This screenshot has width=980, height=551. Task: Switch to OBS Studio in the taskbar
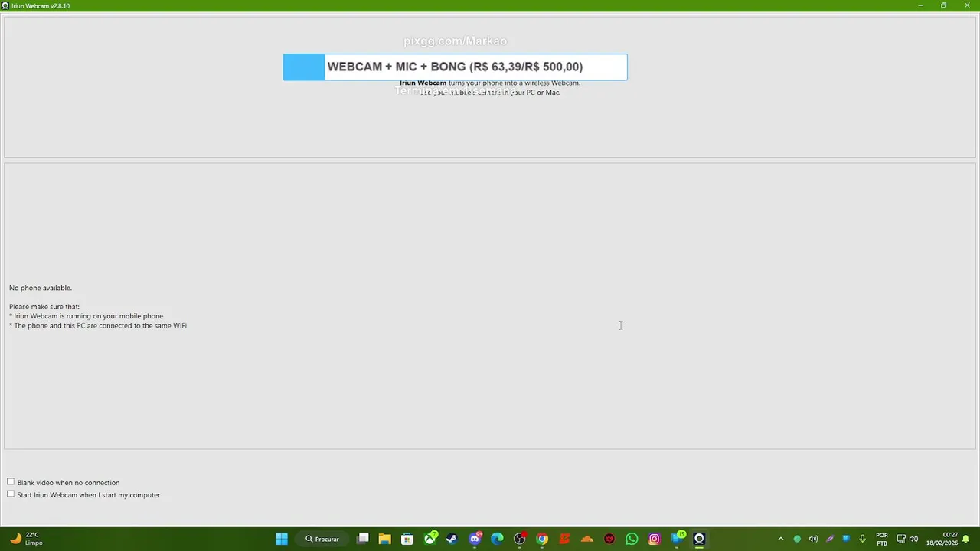(519, 539)
